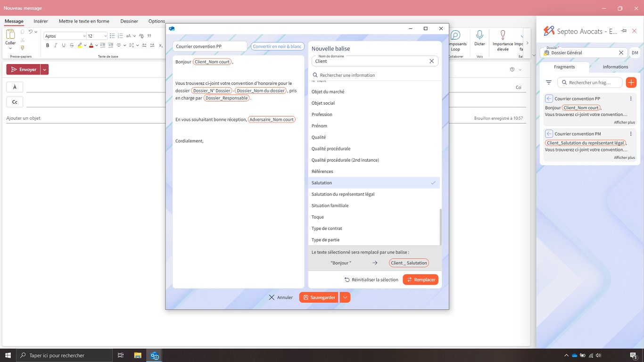Toggle underline formatting
Image resolution: width=644 pixels, height=362 pixels.
(x=64, y=45)
